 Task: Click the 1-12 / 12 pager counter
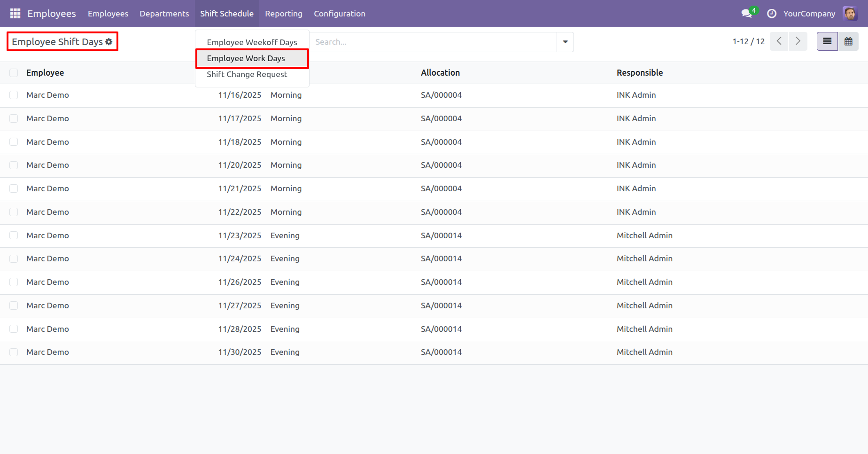coord(749,41)
